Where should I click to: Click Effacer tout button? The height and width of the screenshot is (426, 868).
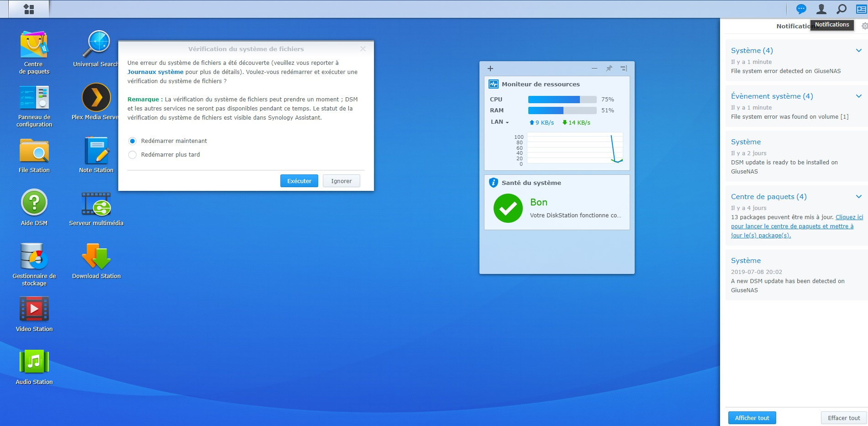tap(844, 418)
